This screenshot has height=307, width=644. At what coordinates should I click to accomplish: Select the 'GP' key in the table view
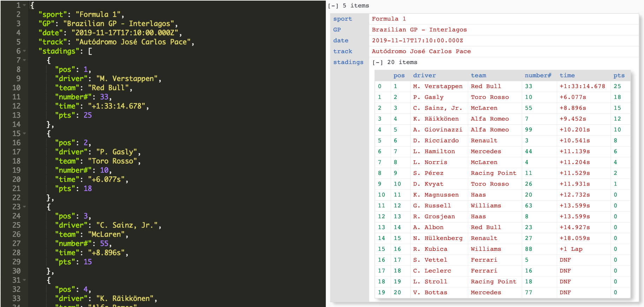[x=337, y=30]
